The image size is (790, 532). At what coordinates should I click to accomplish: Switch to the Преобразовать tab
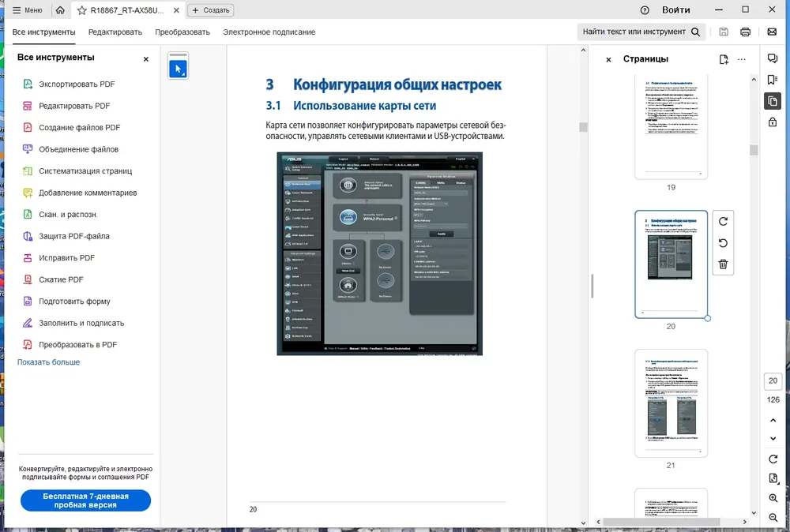182,32
